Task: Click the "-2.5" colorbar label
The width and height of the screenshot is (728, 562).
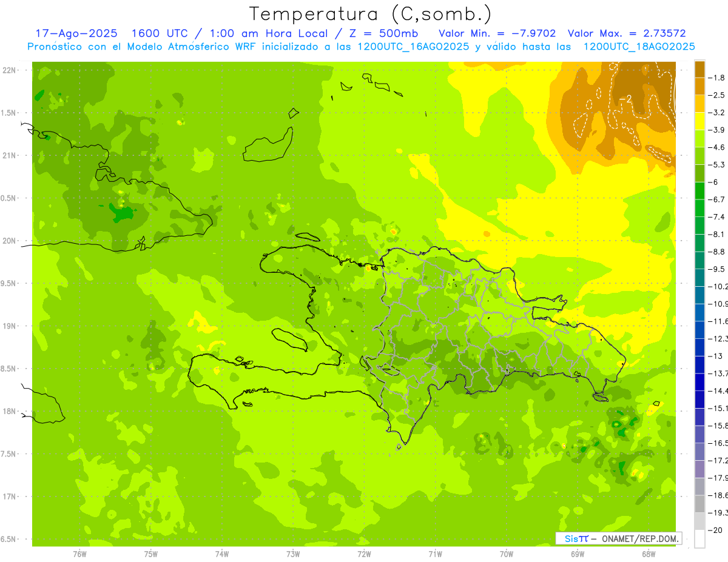Action: point(718,95)
